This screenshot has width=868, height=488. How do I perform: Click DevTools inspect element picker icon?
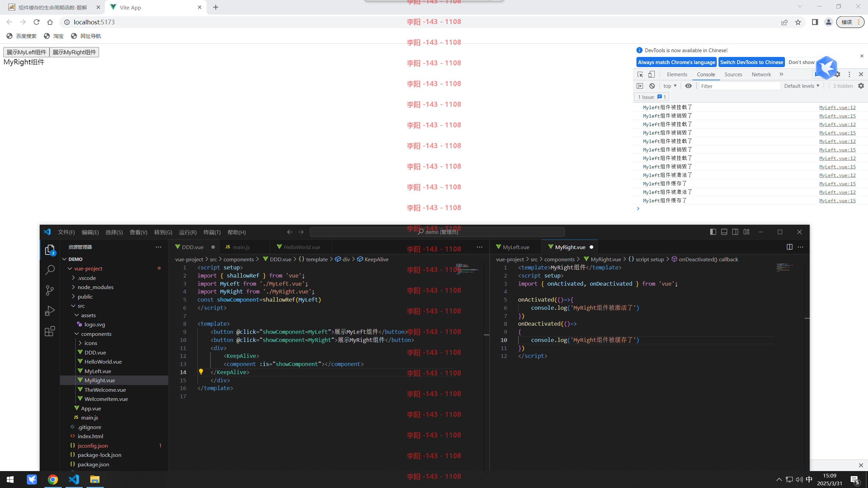640,74
